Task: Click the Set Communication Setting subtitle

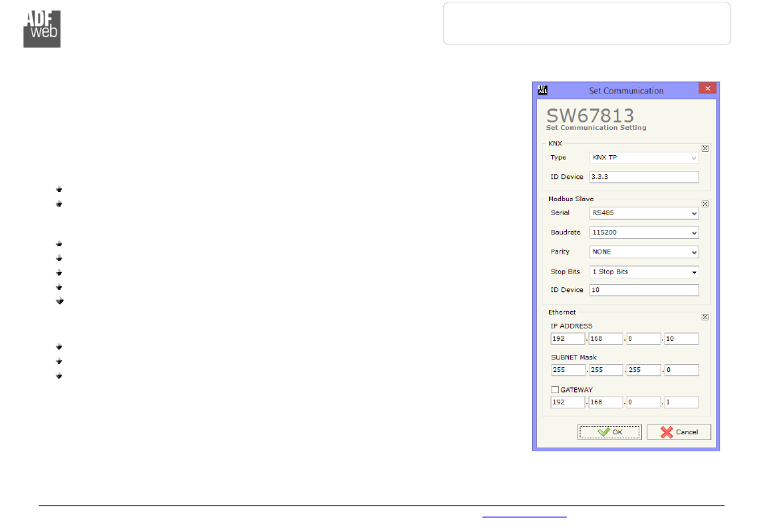Action: coord(596,128)
